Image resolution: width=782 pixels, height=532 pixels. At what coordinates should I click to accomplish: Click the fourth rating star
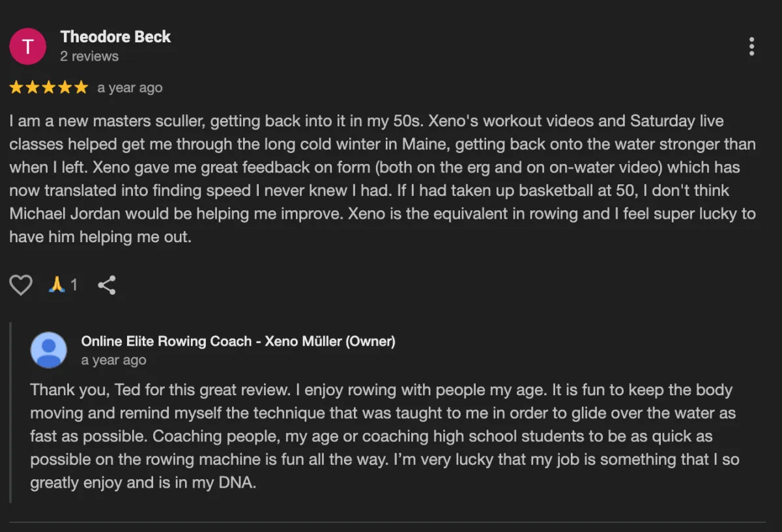[65, 87]
